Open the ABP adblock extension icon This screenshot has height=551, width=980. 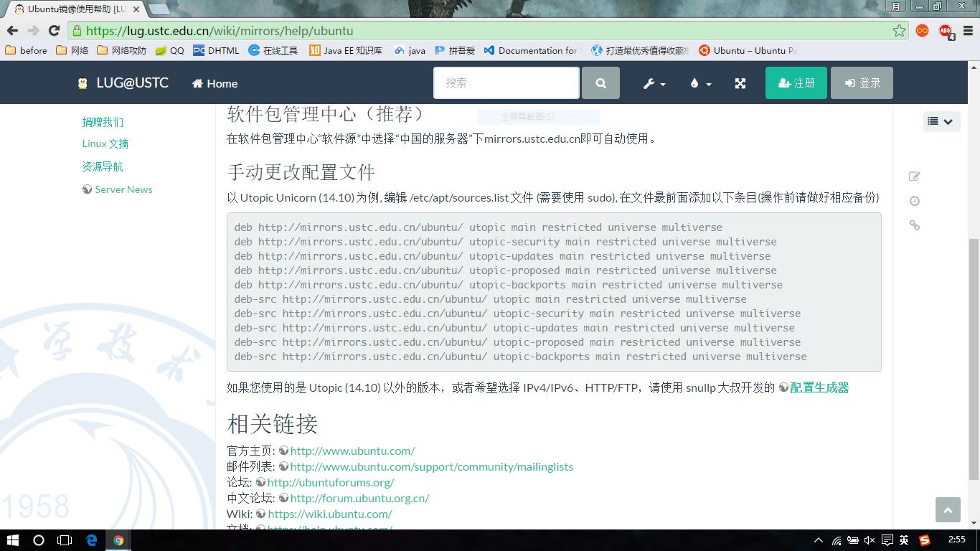946,31
